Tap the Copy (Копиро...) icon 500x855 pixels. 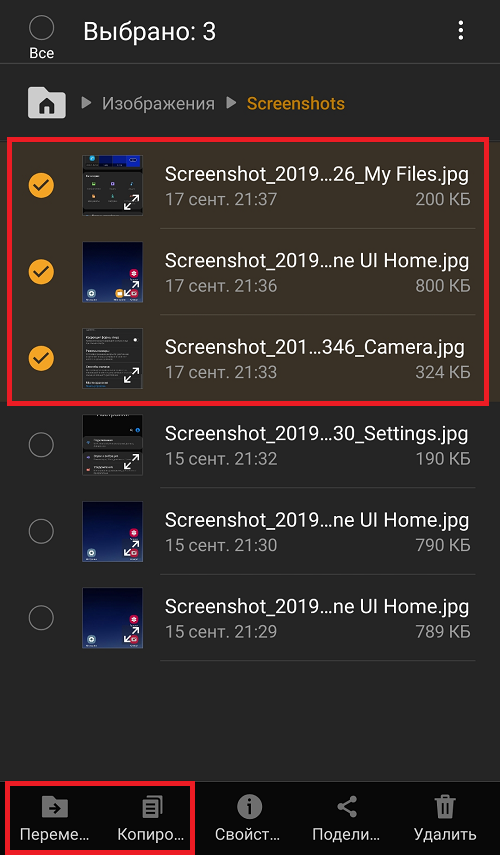click(152, 807)
